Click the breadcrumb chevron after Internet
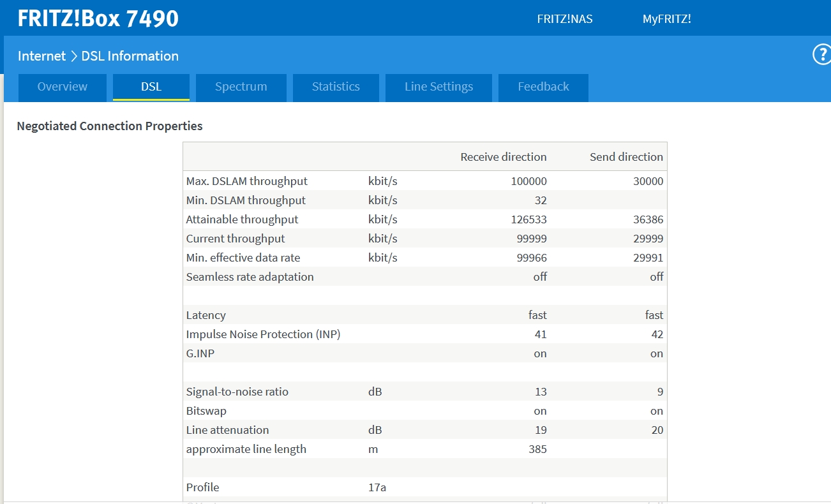 point(73,56)
